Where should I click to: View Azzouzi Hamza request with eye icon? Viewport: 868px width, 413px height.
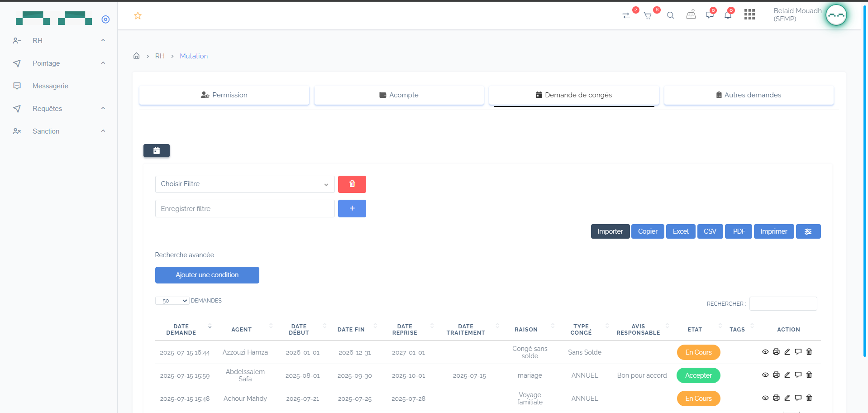765,352
